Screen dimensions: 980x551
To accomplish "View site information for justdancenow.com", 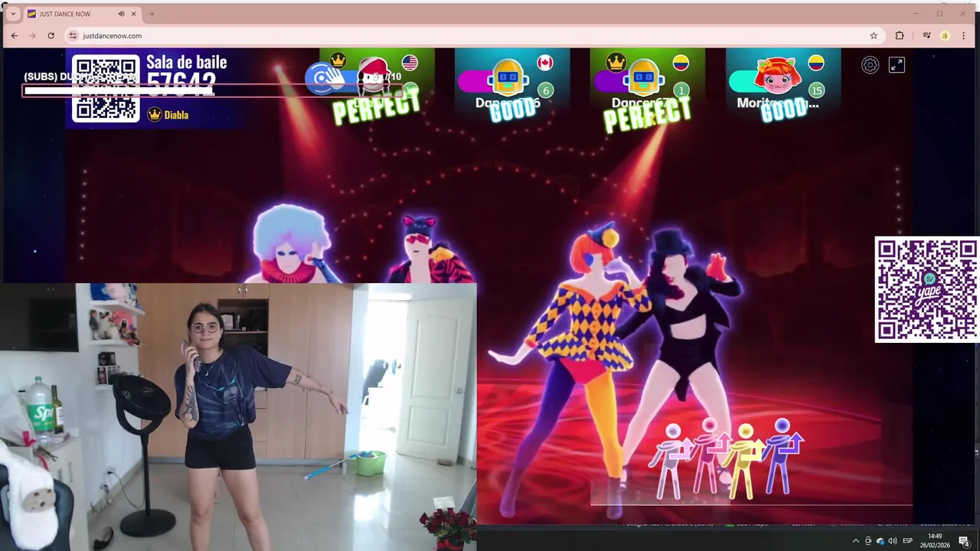I will pyautogui.click(x=73, y=35).
